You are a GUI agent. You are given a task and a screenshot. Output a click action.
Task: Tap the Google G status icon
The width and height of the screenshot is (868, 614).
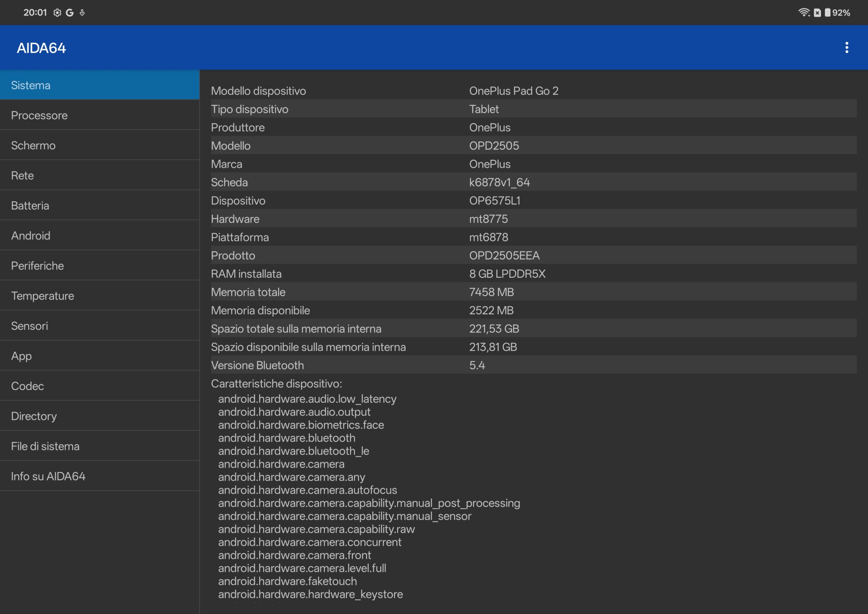[70, 13]
